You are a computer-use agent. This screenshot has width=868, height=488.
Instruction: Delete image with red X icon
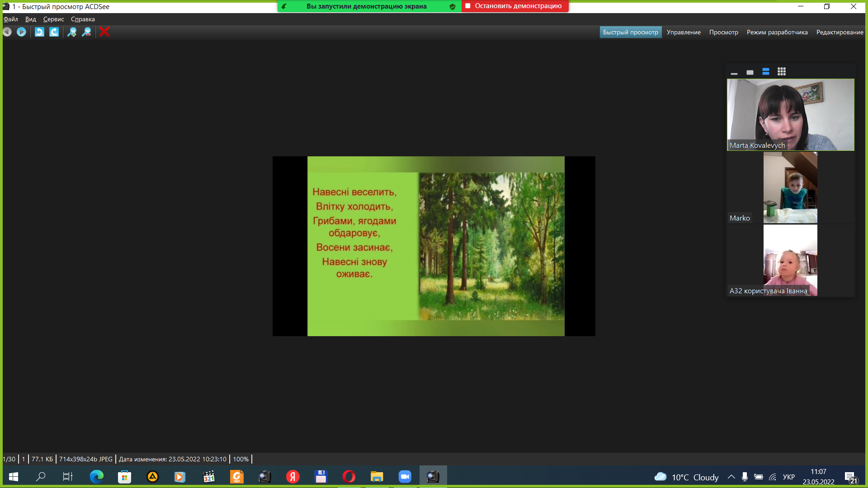coord(104,32)
